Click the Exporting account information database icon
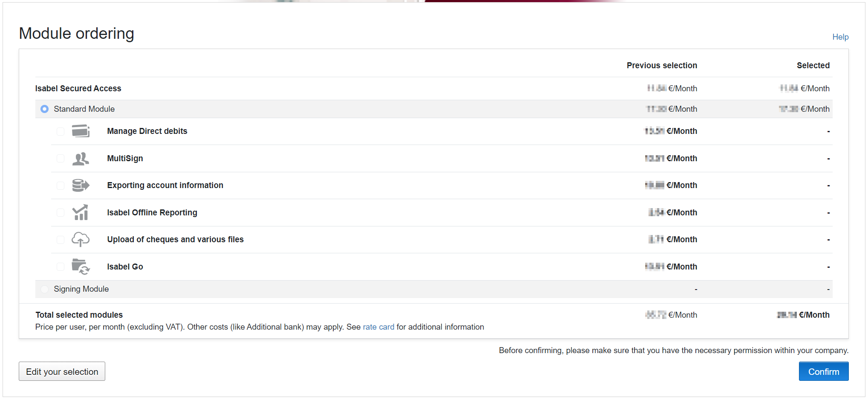 [x=81, y=185]
